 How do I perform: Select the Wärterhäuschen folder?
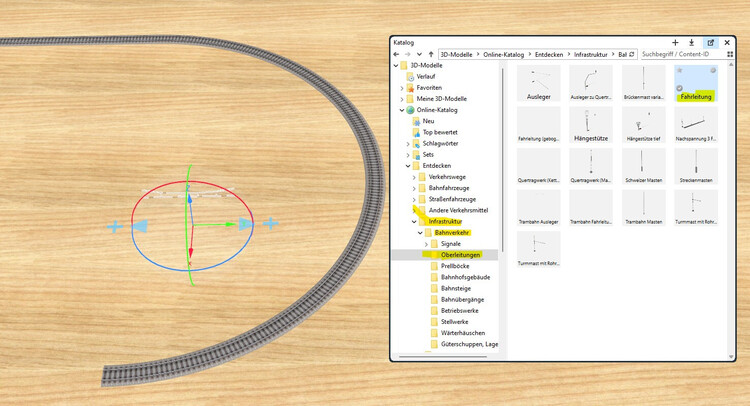(x=463, y=333)
